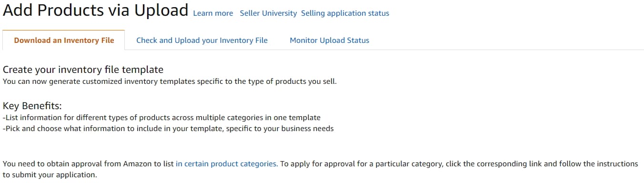The height and width of the screenshot is (183, 644).
Task: Click the Add Products via Upload title
Action: pos(96,10)
